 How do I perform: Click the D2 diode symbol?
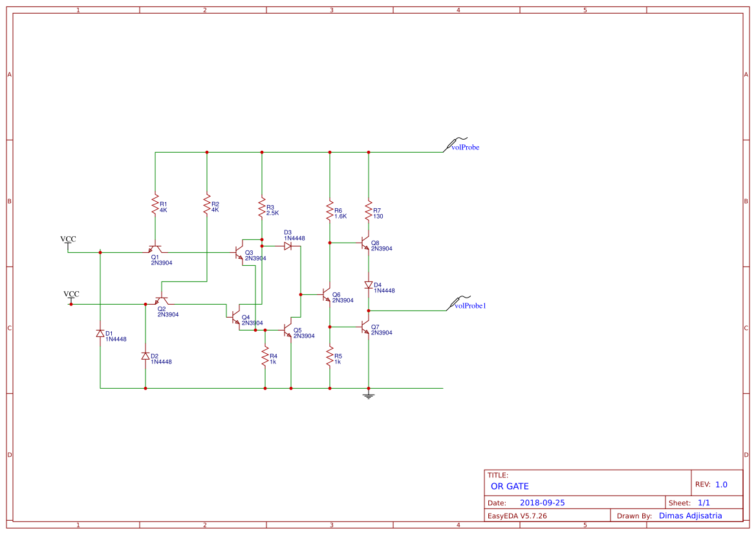(146, 356)
